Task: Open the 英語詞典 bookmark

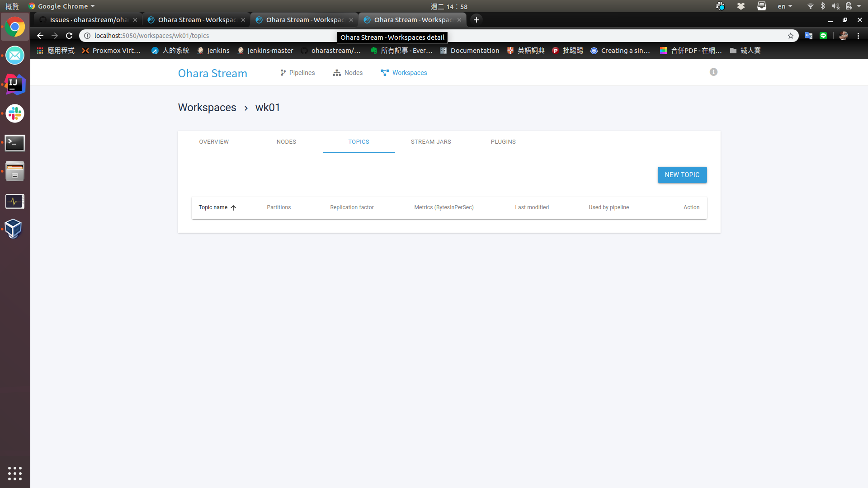Action: click(526, 51)
